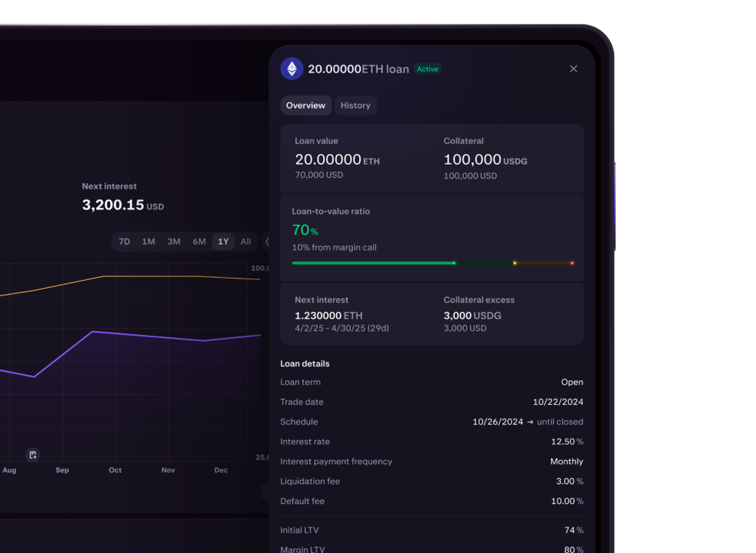Click the green current LTV dot marker
This screenshot has width=756, height=553.
point(454,263)
